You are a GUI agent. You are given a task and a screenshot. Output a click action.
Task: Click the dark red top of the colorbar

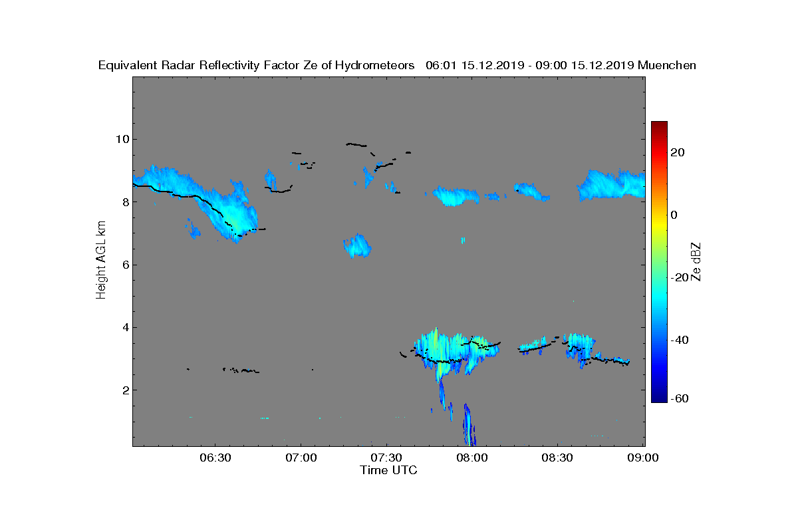coord(659,126)
